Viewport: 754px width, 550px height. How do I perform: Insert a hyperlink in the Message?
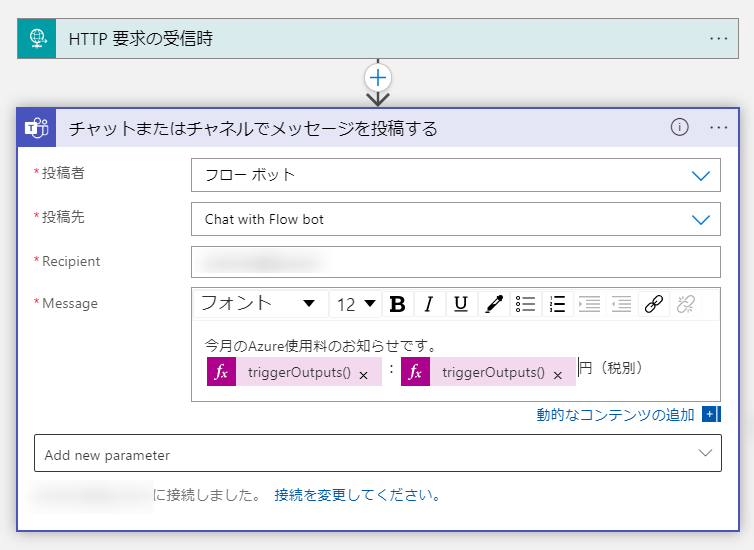point(653,304)
